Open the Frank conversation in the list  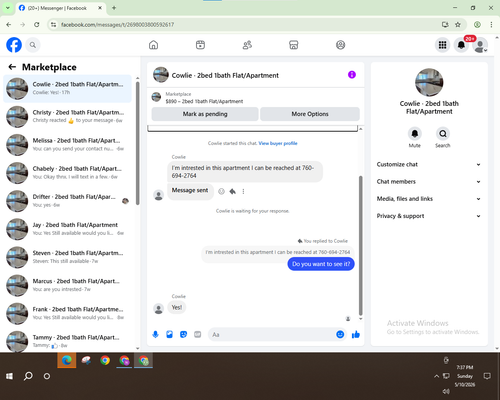click(x=67, y=314)
